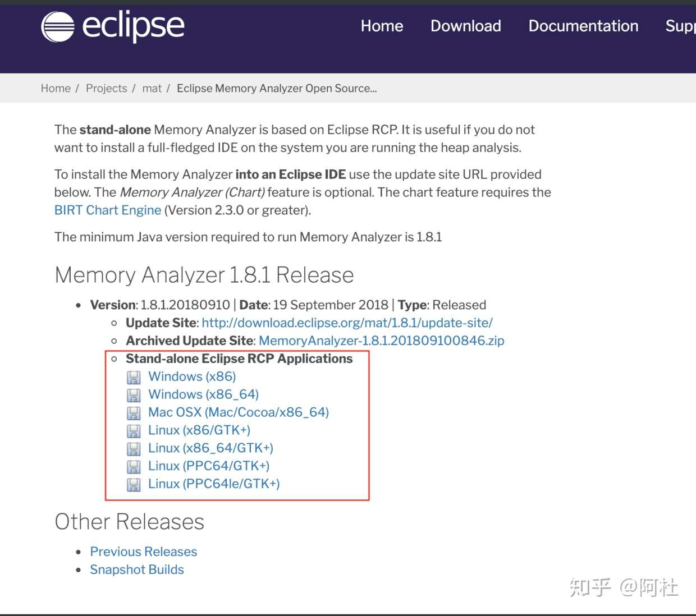Open the Previous Releases link
The height and width of the screenshot is (616, 696).
pos(144,551)
